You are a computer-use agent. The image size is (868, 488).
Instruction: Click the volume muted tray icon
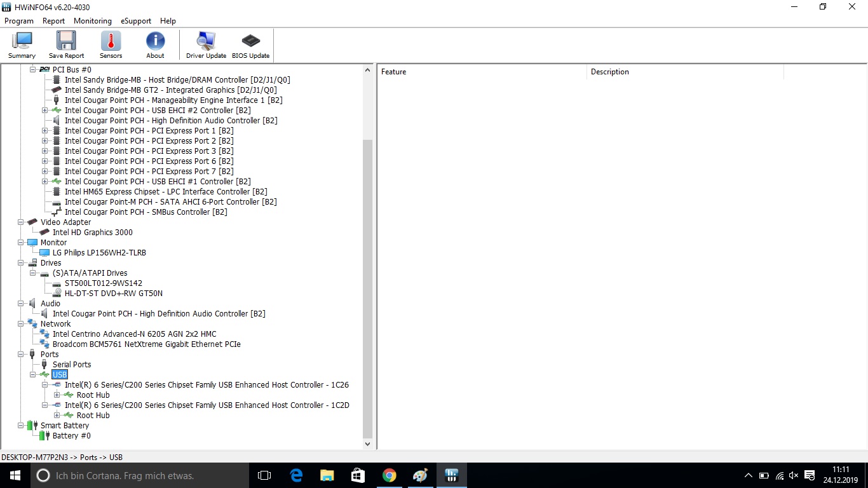coord(794,475)
